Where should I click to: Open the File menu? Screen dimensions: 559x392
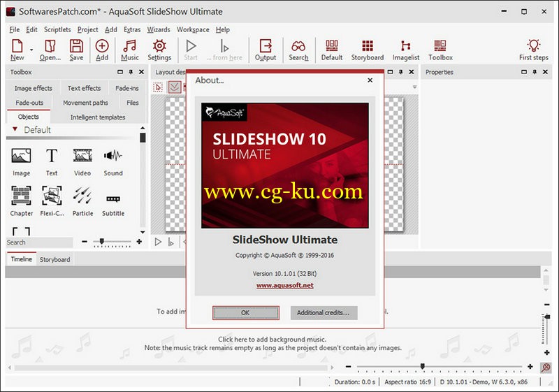pos(14,29)
